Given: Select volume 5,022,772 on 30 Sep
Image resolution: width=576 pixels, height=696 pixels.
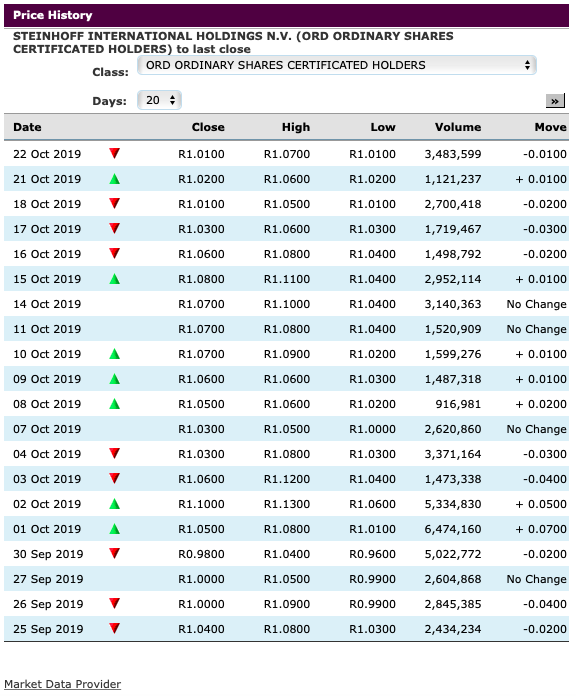Looking at the screenshot, I should (453, 554).
